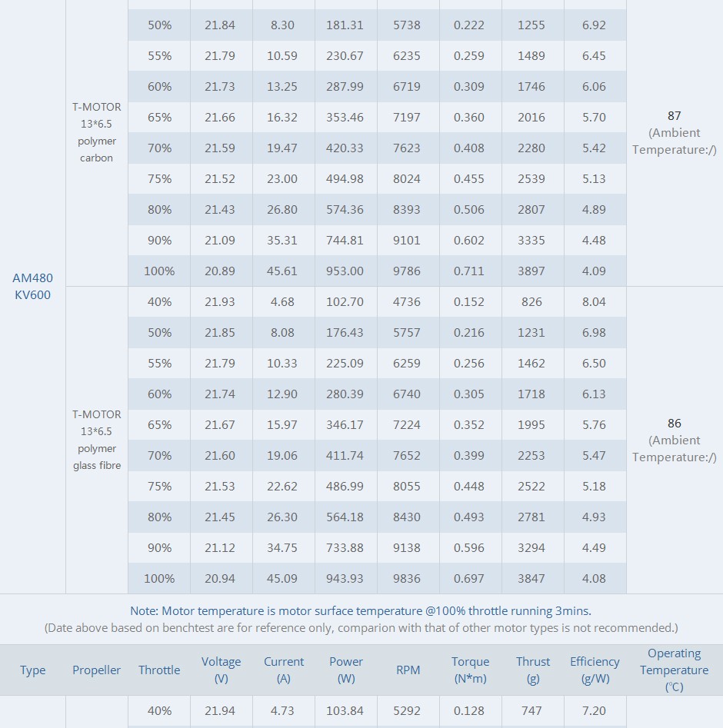The image size is (723, 728).
Task: Click the Current (A) column header
Action: (284, 670)
